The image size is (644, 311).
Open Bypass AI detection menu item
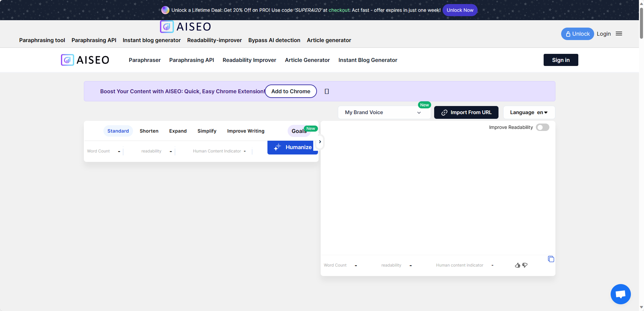point(274,40)
